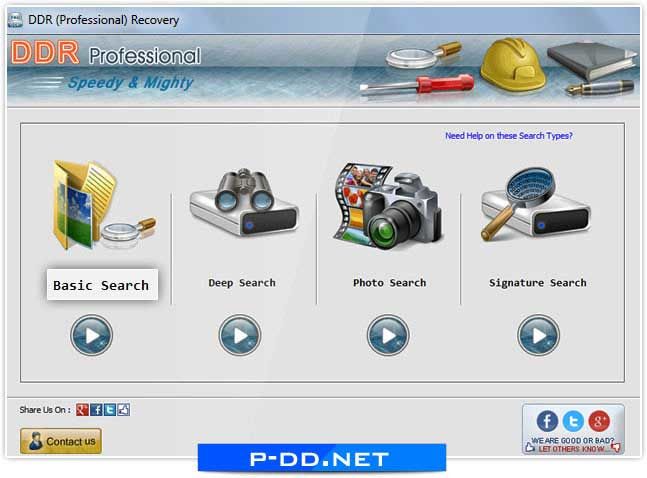647x478 pixels.
Task: Open the Contact us button
Action: [61, 441]
